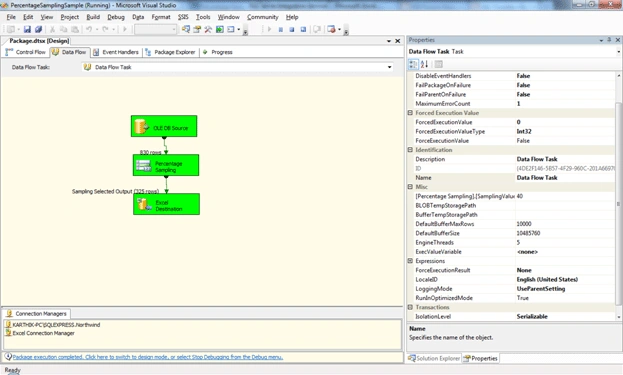The image size is (623, 375).
Task: Close the Properties panel
Action: 618,40
